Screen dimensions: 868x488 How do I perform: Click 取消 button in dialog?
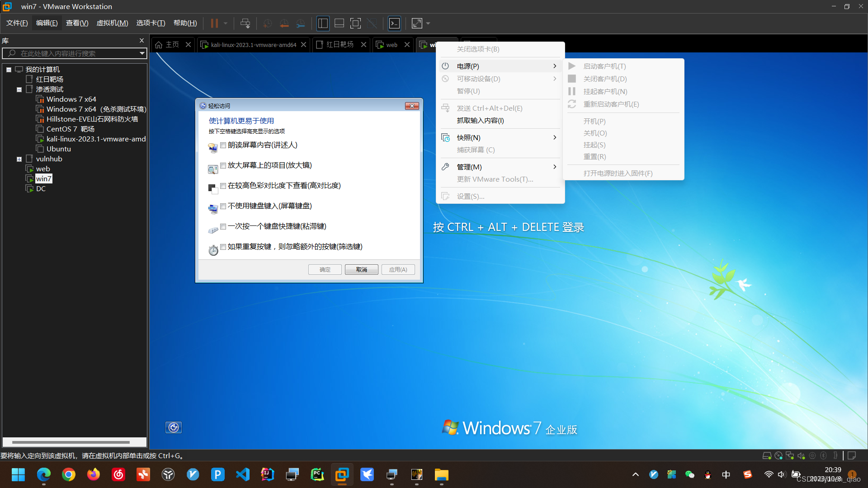(362, 270)
